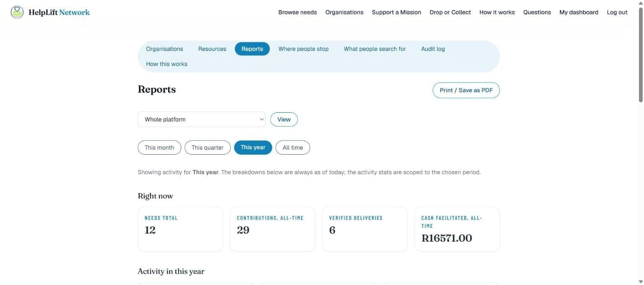Click the Reports page heading

click(157, 89)
